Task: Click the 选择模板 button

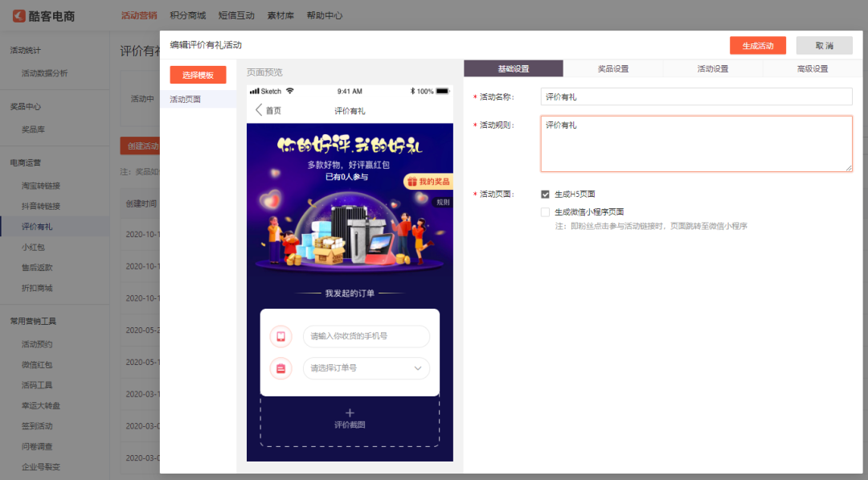Action: click(x=199, y=75)
